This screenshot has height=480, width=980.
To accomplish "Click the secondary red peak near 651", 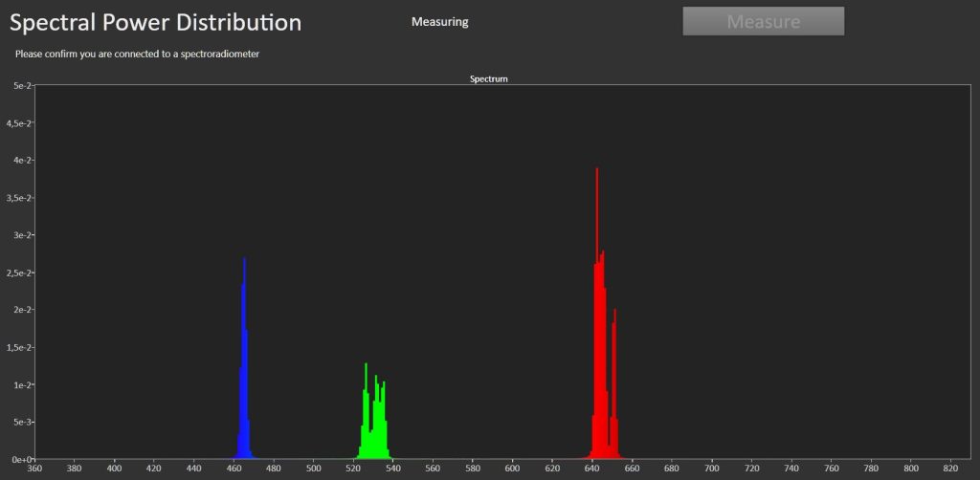I will (x=615, y=383).
